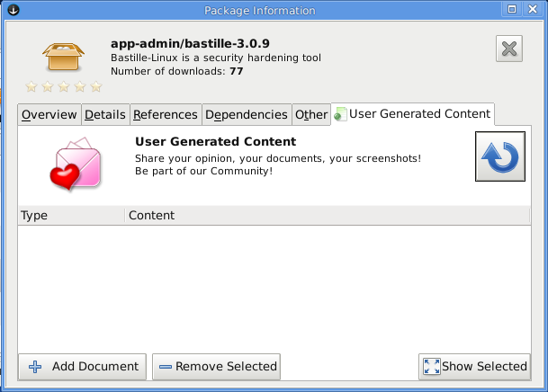The image size is (548, 392).
Task: Rate the package four stars
Action: click(x=80, y=86)
